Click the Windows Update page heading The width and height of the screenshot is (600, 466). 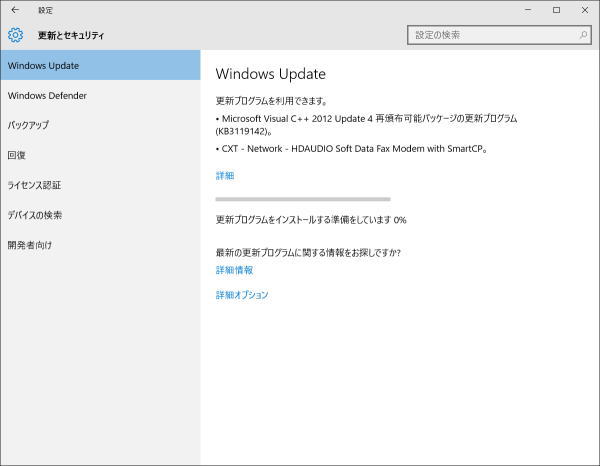click(271, 74)
